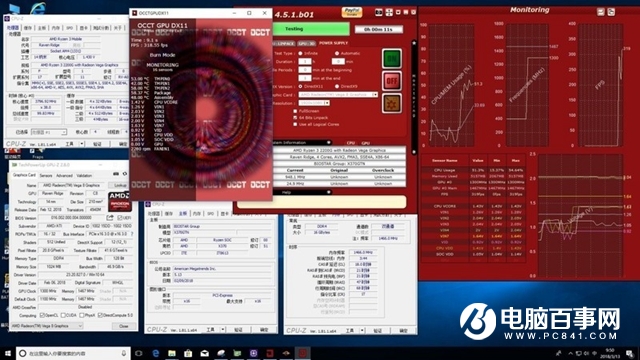This screenshot has height=360, width=640.
Task: Toggle Use all Logical Cores checkbox
Action: pos(295,124)
